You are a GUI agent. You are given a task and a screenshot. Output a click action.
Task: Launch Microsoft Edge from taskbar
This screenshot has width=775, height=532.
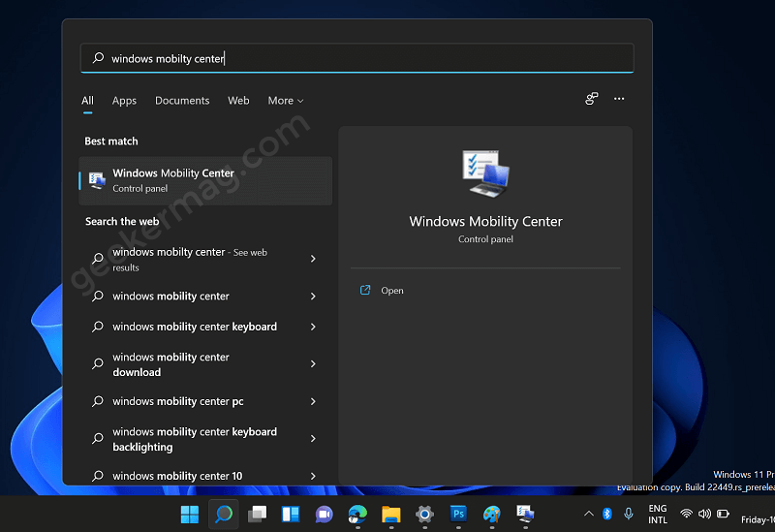click(357, 515)
